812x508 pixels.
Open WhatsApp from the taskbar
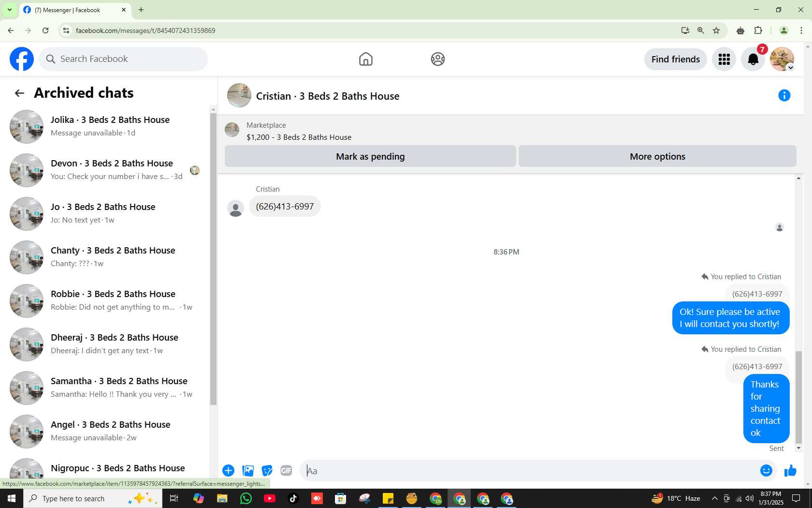click(246, 498)
